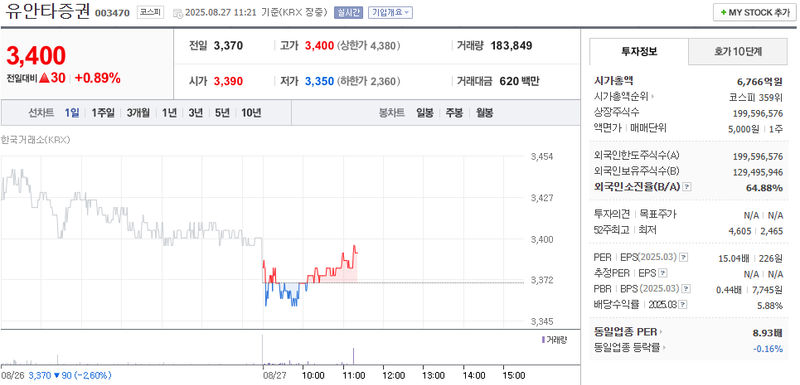Image resolution: width=800 pixels, height=385 pixels.
Task: Select the 1일 line chart period
Action: point(72,113)
